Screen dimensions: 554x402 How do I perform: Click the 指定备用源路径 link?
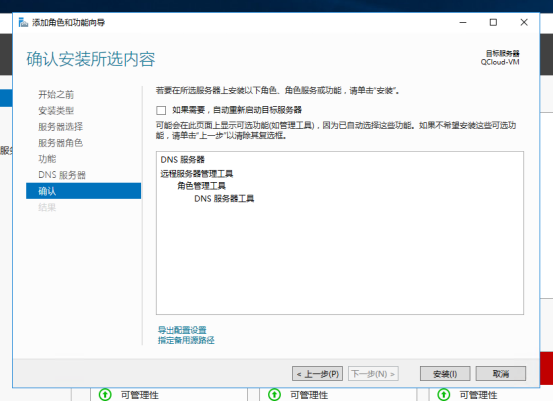pyautogui.click(x=186, y=340)
